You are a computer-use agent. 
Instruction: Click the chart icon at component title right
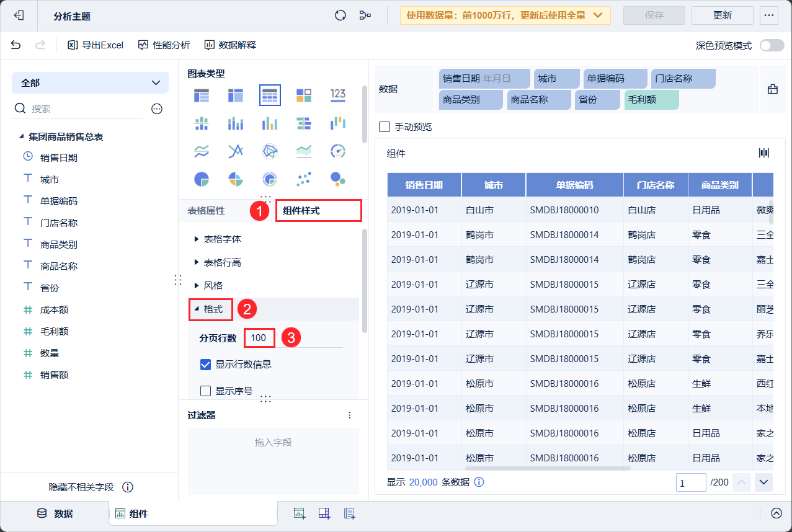(764, 153)
